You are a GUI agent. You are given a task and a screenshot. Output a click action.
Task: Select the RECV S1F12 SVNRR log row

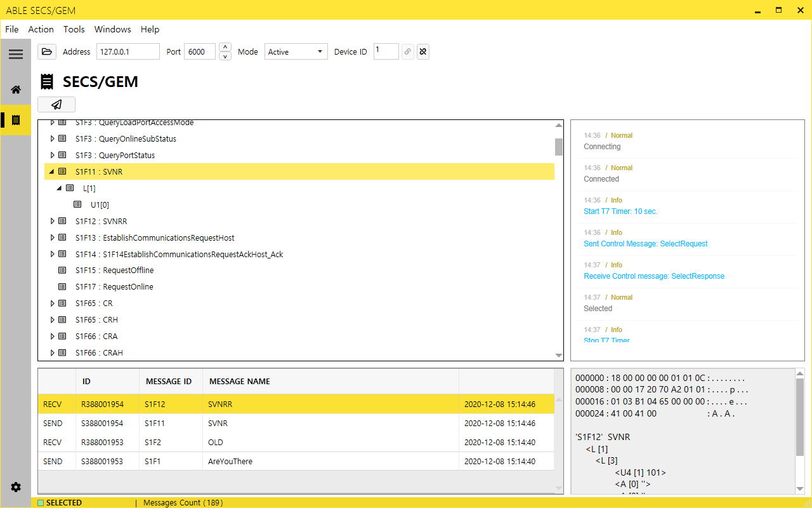point(296,404)
